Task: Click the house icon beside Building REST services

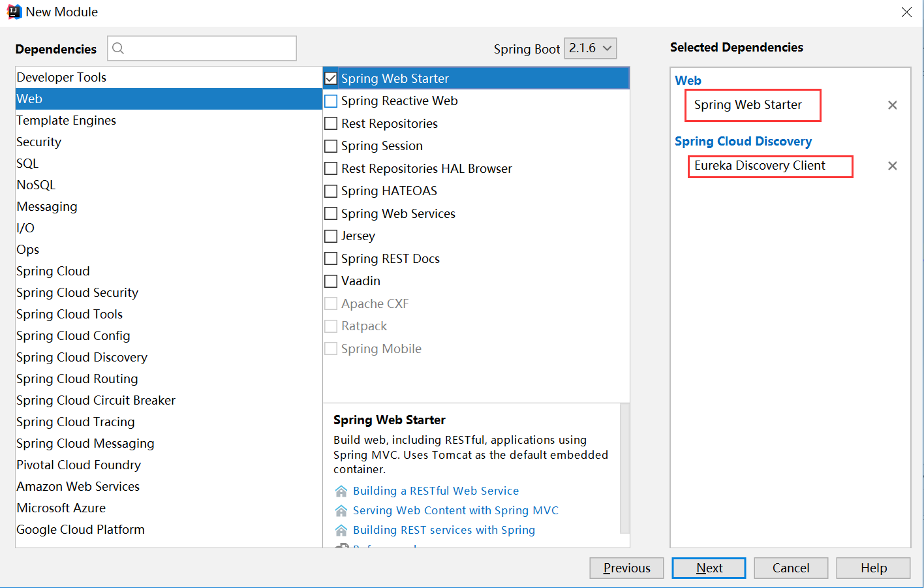Action: pyautogui.click(x=341, y=530)
